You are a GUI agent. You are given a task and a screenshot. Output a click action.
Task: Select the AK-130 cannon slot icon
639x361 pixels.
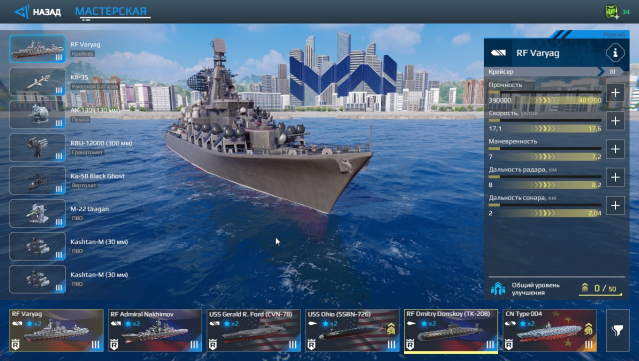tap(37, 114)
